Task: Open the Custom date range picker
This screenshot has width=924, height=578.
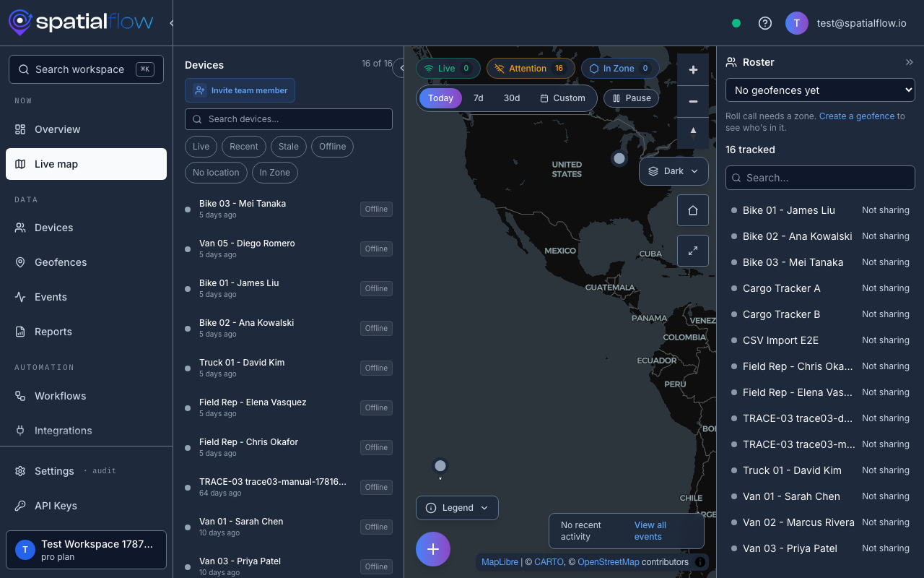Action: pos(562,98)
